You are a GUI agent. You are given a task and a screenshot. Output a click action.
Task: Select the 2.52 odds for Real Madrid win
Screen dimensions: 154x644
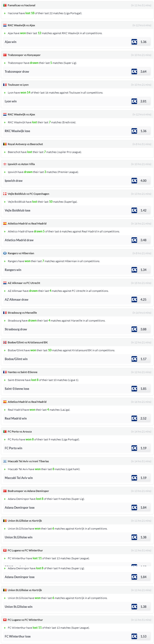[143, 418]
